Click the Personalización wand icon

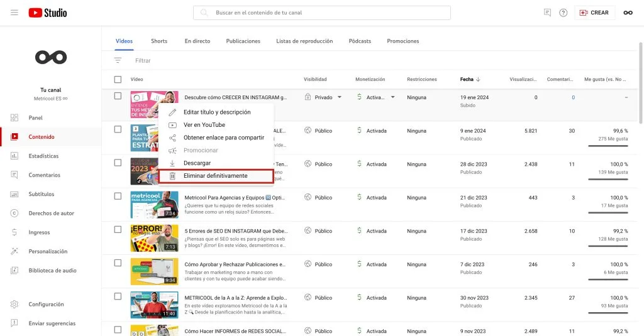(x=14, y=251)
